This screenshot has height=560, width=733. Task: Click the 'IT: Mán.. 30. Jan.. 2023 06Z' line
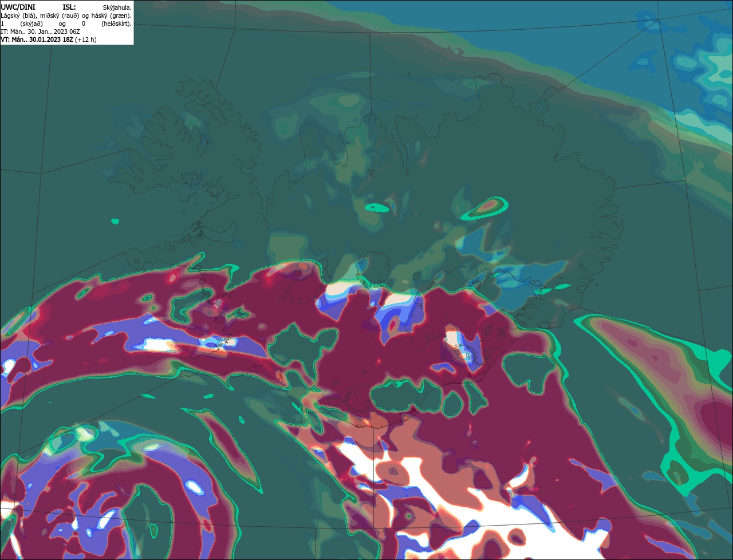pyautogui.click(x=40, y=31)
